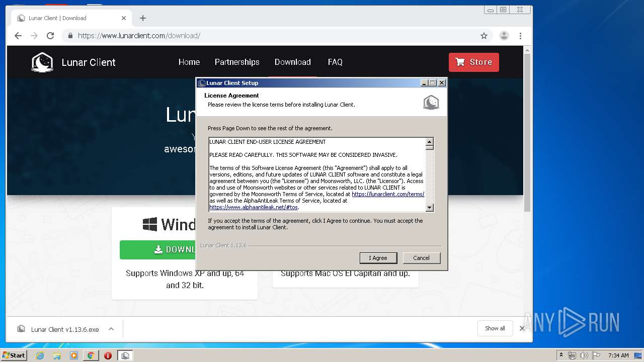Viewport: 644px width, 362px height.
Task: Click Show all downloads
Action: point(495,328)
